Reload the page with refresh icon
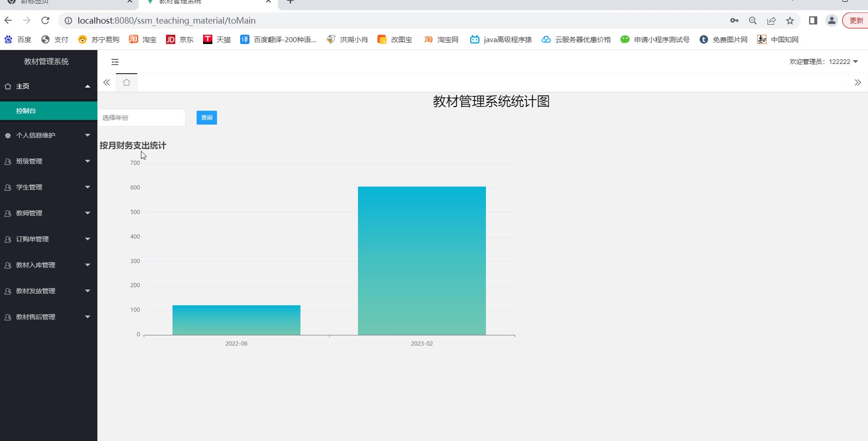Viewport: 868px width, 441px height. (x=45, y=20)
